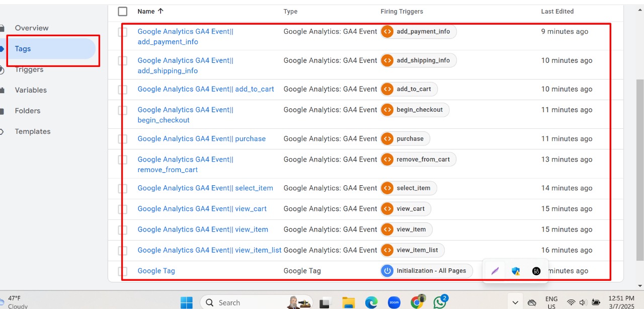Screen dimensions: 644x309
Task: Open the GA4 Event purchase tag link
Action: click(202, 138)
